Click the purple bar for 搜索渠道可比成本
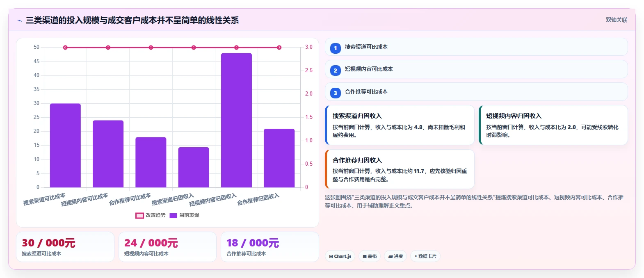 (65, 146)
